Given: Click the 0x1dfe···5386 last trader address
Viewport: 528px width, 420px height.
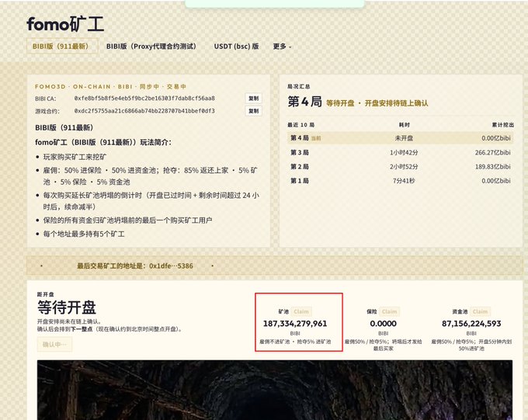Looking at the screenshot, I should coord(171,266).
